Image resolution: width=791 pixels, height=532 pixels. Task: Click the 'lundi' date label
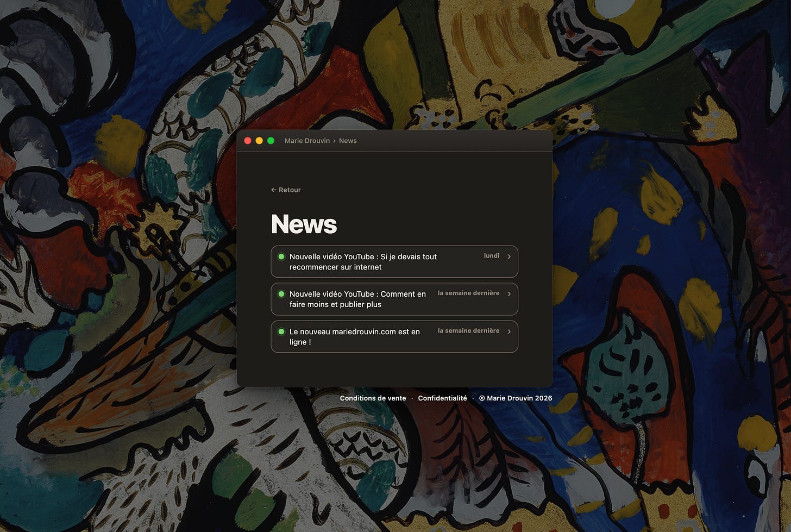pyautogui.click(x=492, y=256)
